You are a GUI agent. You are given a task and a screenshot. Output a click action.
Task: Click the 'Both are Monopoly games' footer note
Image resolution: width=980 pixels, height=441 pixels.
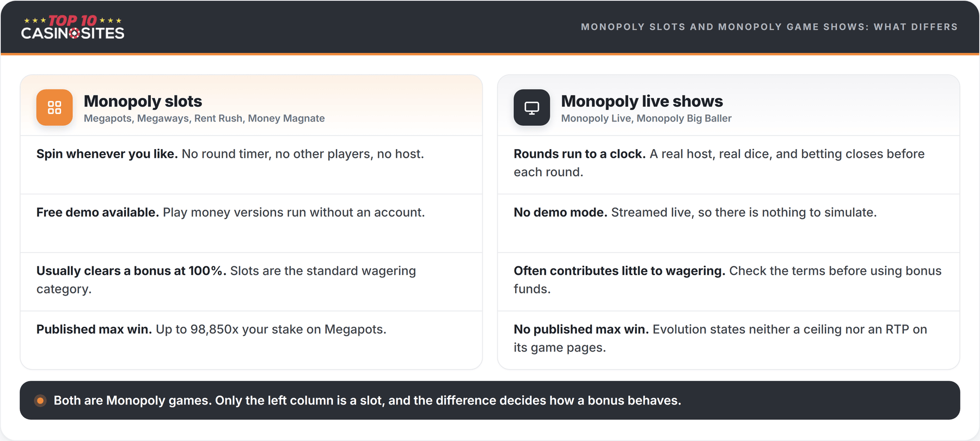[490, 400]
